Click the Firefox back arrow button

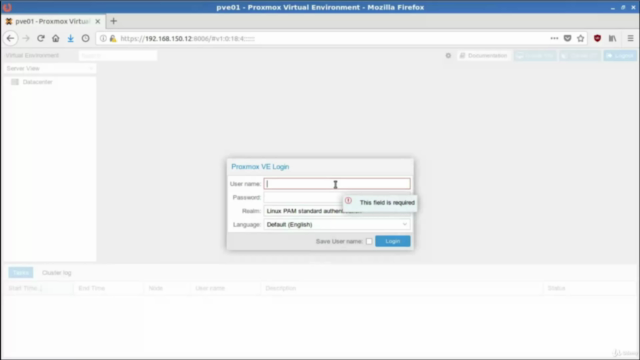click(x=11, y=38)
